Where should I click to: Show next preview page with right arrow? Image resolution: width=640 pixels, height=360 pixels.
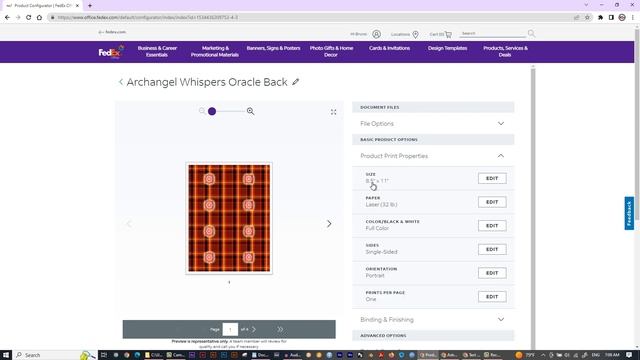tap(329, 224)
